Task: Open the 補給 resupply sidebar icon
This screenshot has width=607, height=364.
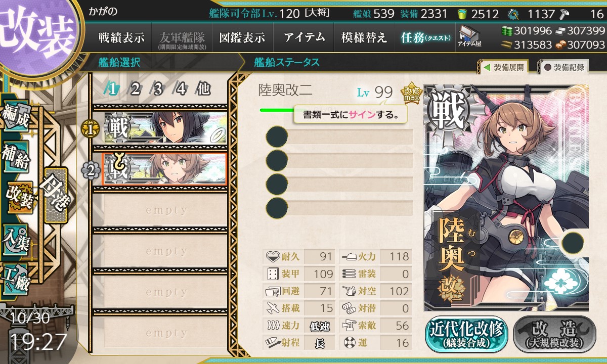Action: point(15,156)
